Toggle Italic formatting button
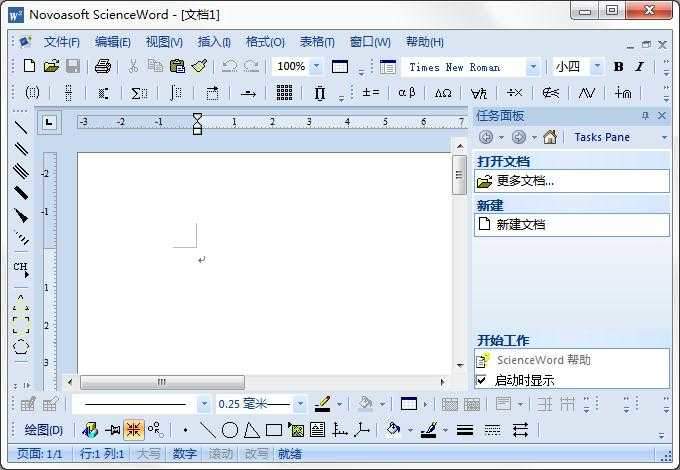The image size is (680, 470). pos(639,67)
